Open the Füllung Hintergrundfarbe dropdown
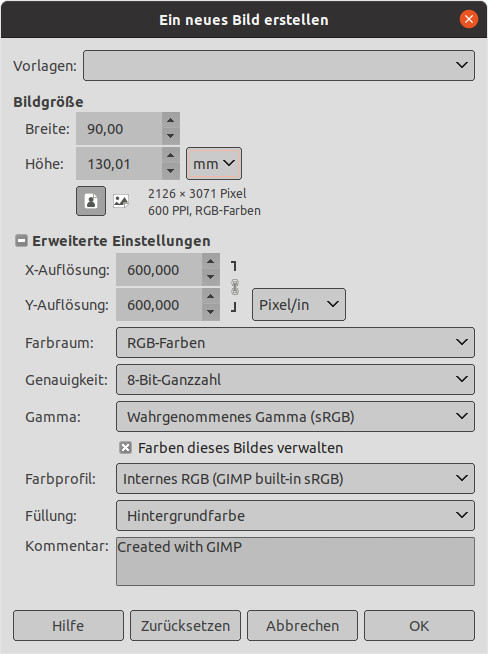Screen dimensions: 488x654 click(295, 516)
